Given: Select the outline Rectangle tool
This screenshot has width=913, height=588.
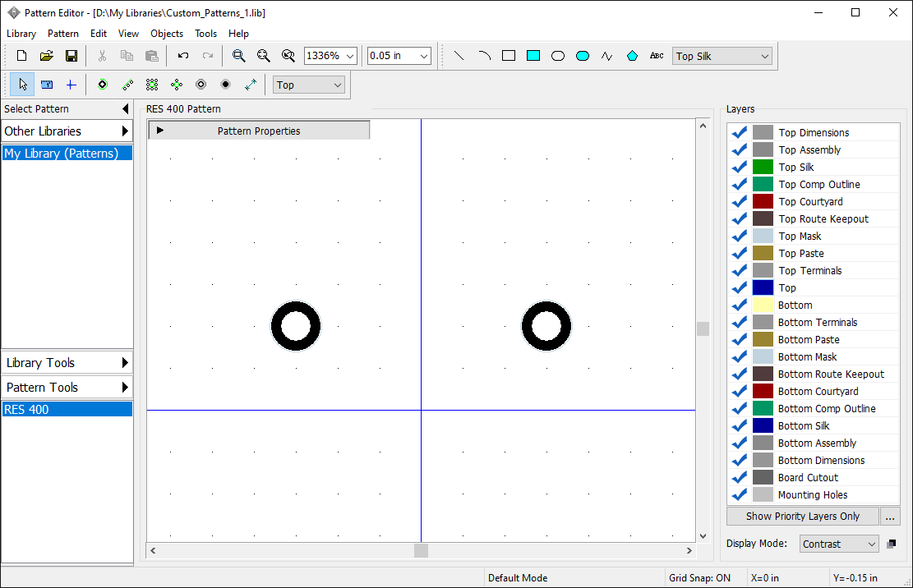Looking at the screenshot, I should click(509, 56).
